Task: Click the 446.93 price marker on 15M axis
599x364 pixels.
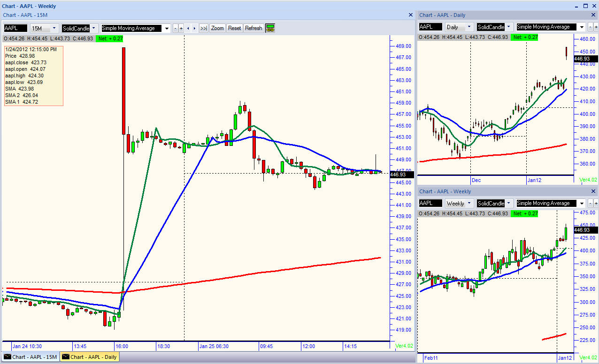Action: tap(401, 174)
